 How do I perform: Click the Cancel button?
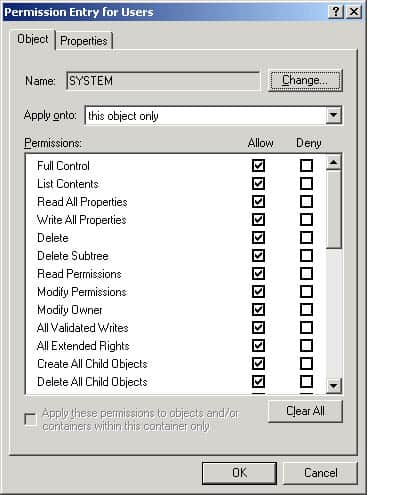(320, 473)
